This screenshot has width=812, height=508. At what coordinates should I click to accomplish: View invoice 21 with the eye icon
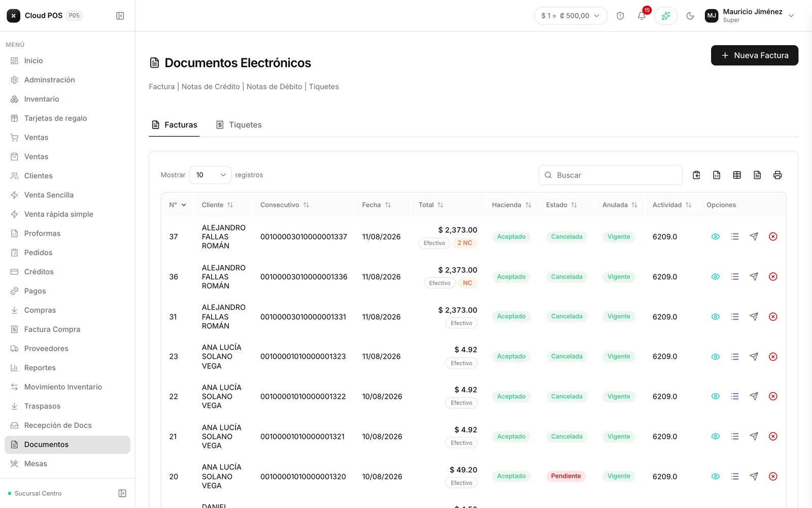[716, 436]
